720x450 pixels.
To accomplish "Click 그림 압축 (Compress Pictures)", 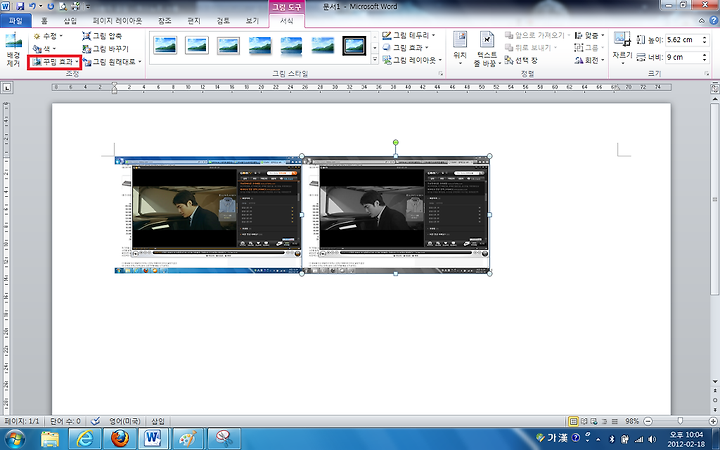I will (x=102, y=36).
